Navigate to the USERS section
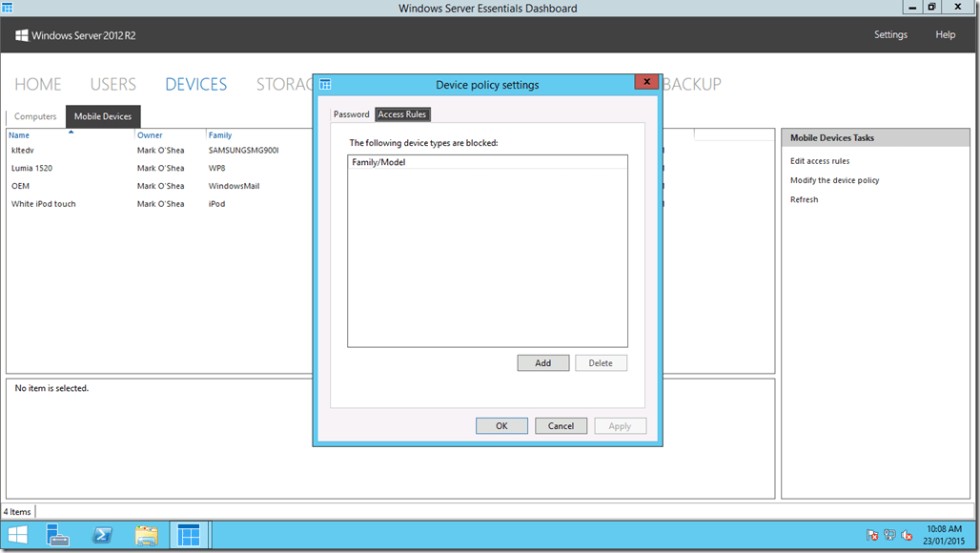The image size is (980, 553). click(112, 84)
